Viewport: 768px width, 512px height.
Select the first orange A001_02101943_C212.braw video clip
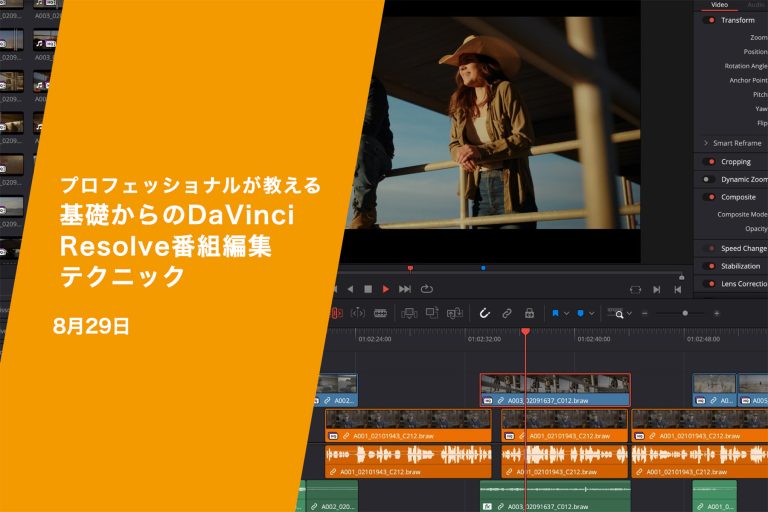pos(408,425)
